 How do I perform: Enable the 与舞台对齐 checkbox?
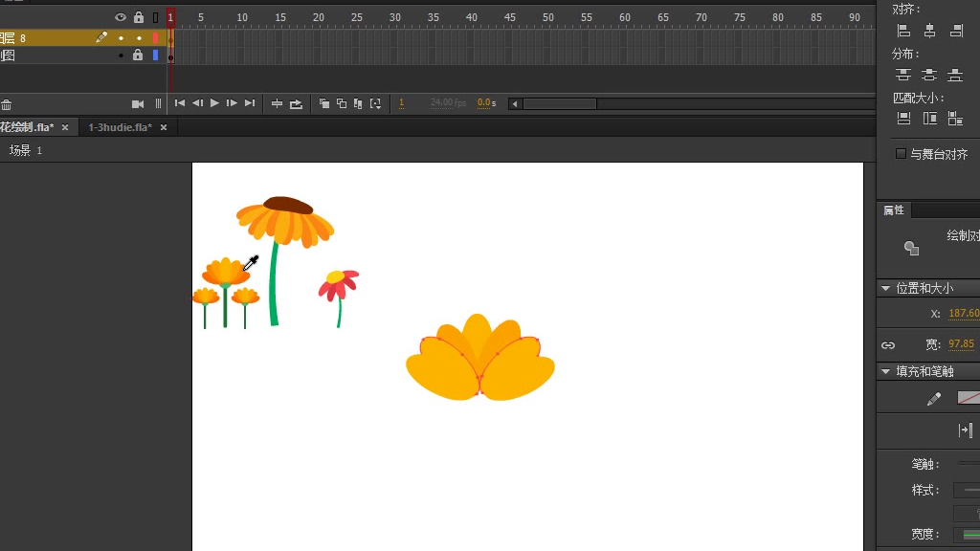click(901, 154)
